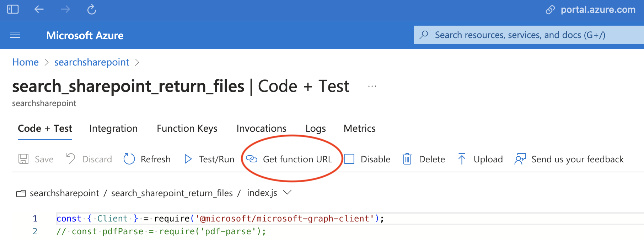Switch to the Integration tab
Image resolution: width=644 pixels, height=240 pixels.
coord(113,129)
